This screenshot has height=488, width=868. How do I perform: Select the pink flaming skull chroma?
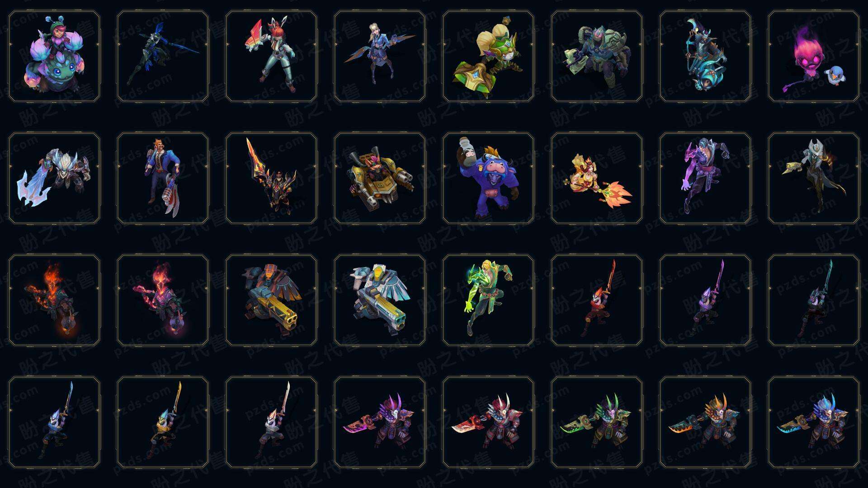[x=163, y=300]
